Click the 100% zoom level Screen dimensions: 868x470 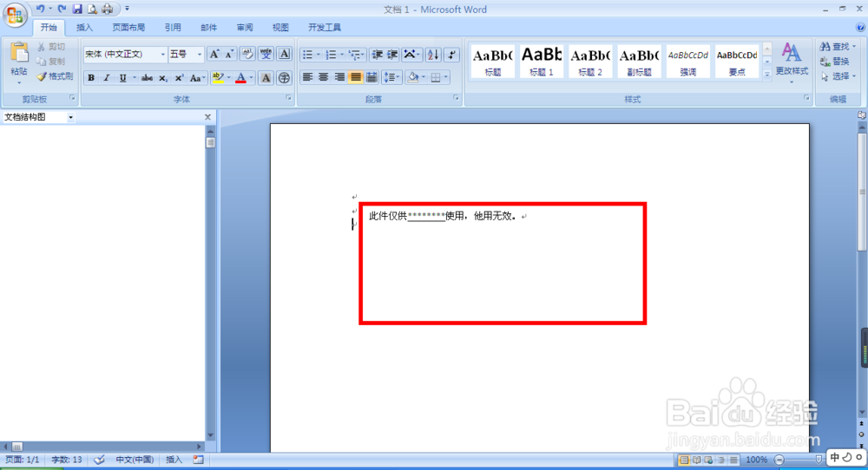pos(756,460)
